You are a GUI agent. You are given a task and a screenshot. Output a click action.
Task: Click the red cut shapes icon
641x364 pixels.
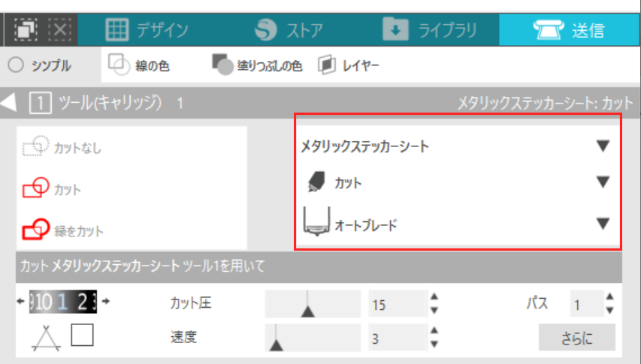coord(36,188)
